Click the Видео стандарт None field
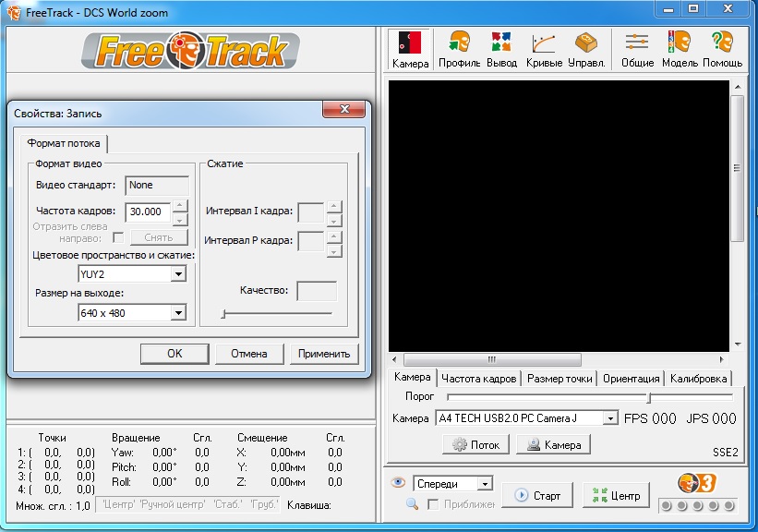 click(157, 186)
